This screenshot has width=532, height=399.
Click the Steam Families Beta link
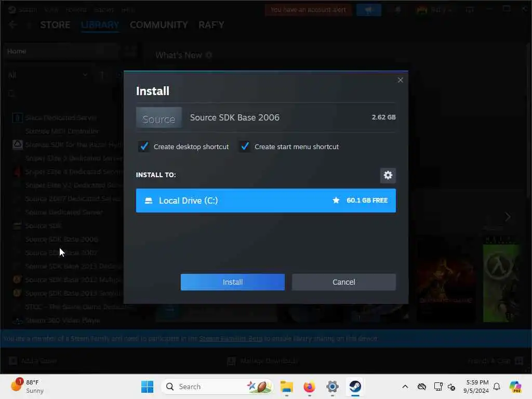[x=231, y=339]
